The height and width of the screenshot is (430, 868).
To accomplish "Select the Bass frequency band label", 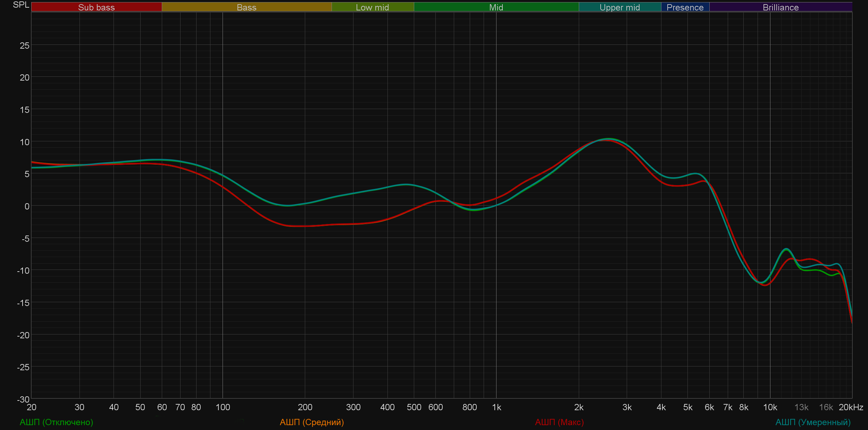I will pos(247,7).
